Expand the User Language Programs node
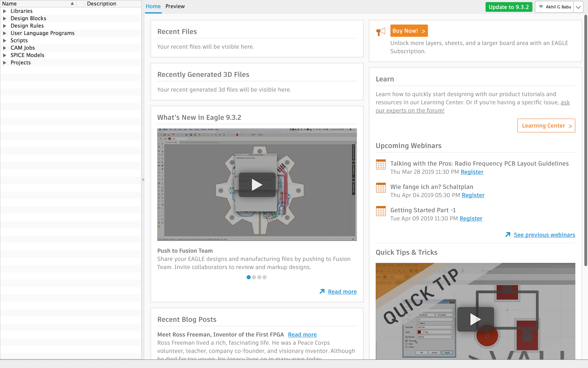The height and width of the screenshot is (368, 588). click(4, 33)
